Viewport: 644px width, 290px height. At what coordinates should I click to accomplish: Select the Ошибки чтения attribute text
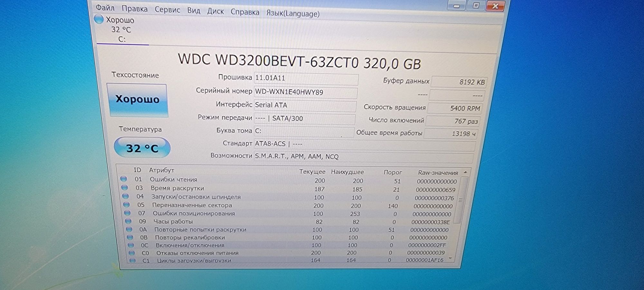click(x=174, y=179)
